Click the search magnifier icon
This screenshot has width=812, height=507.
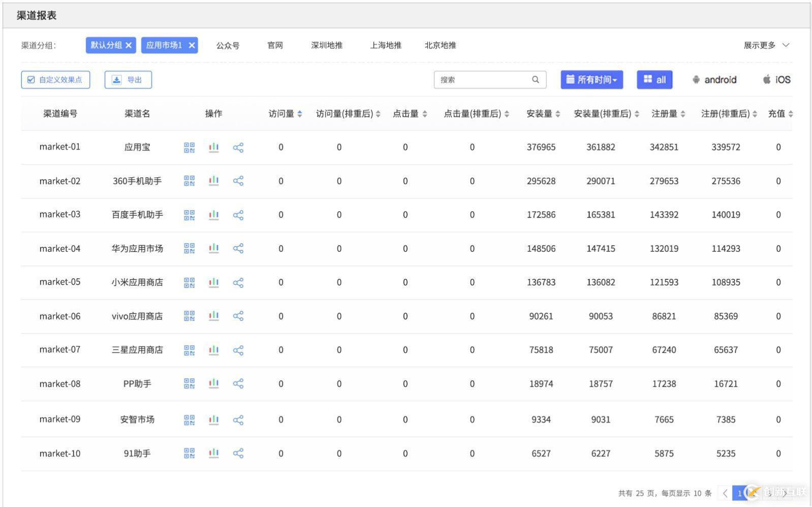click(536, 80)
